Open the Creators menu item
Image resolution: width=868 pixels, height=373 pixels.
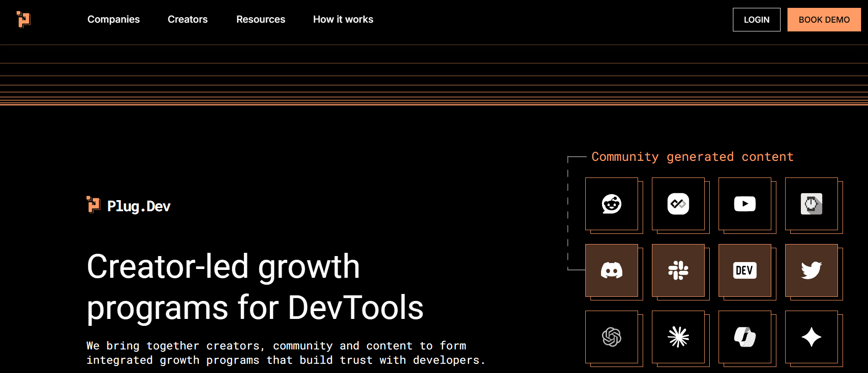tap(187, 19)
